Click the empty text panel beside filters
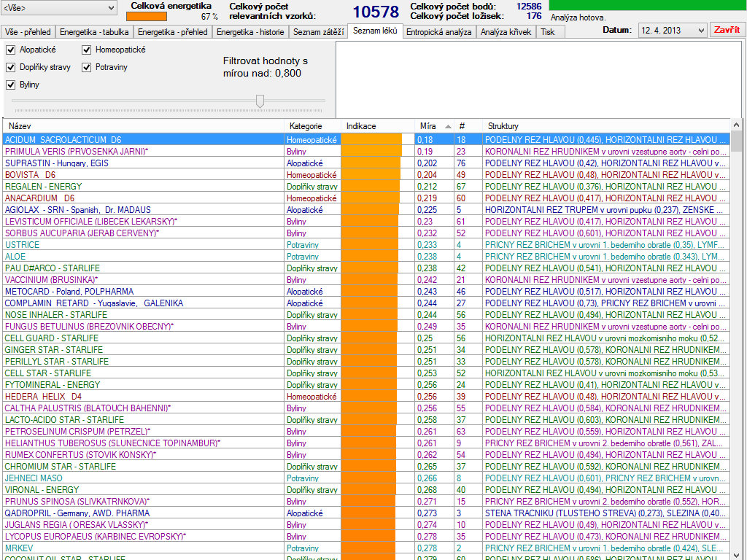Image resolution: width=747 pixels, height=560 pixels. coord(539,79)
